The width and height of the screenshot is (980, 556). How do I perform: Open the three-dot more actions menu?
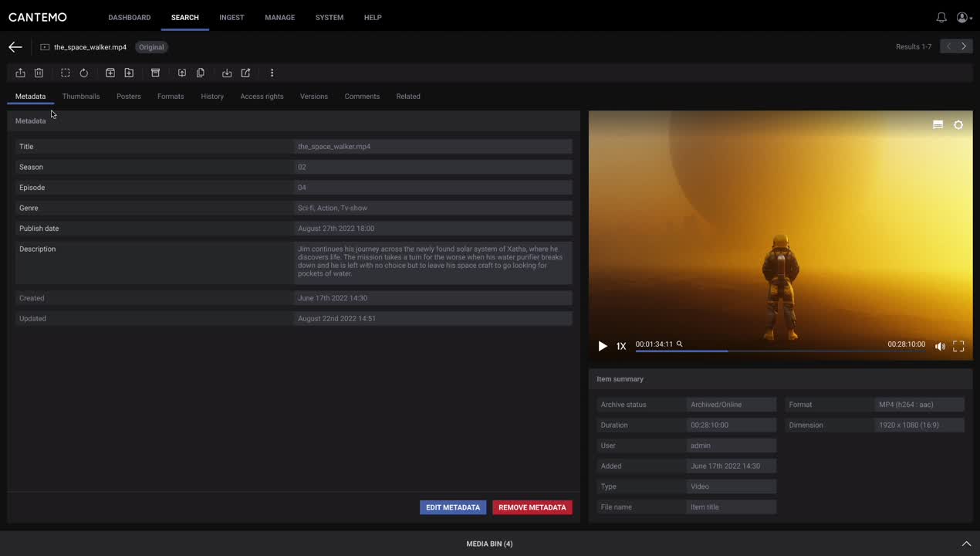272,73
